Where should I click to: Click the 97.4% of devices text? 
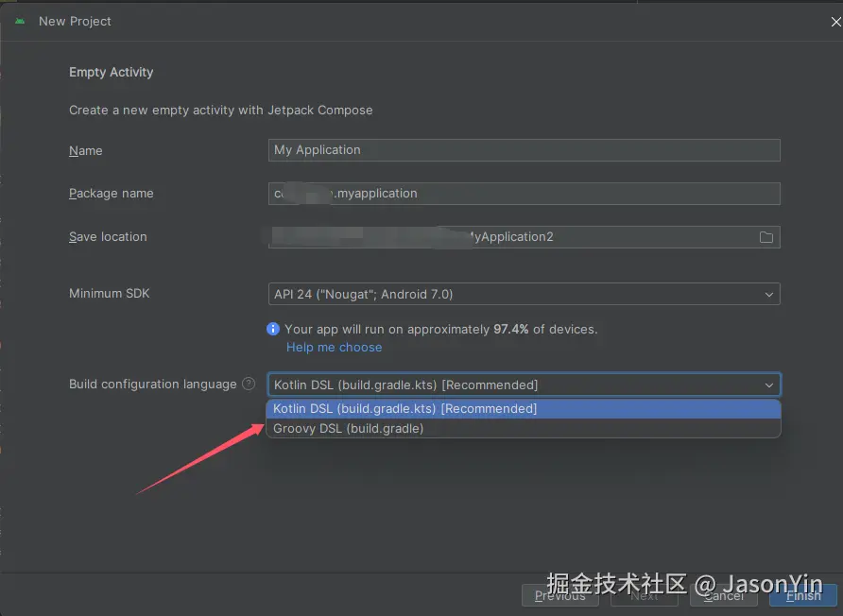click(545, 329)
